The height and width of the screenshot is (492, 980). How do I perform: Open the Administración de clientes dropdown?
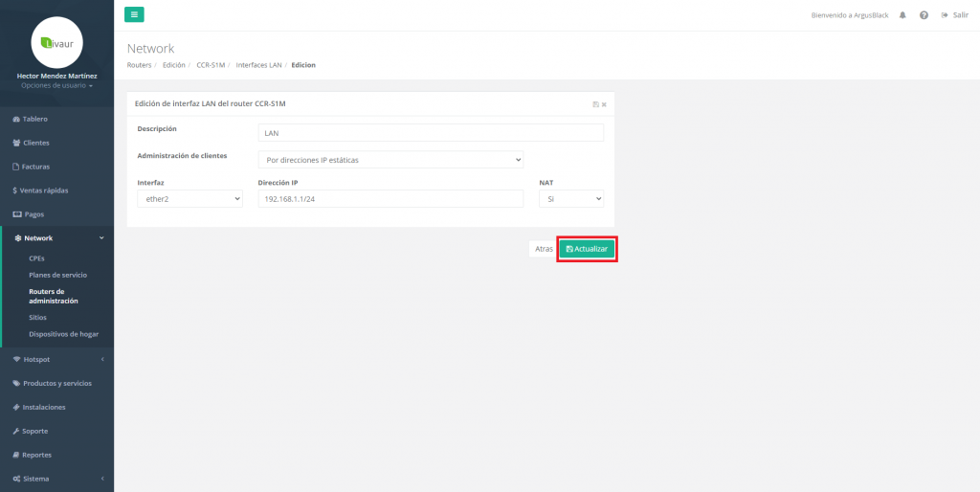tap(390, 160)
